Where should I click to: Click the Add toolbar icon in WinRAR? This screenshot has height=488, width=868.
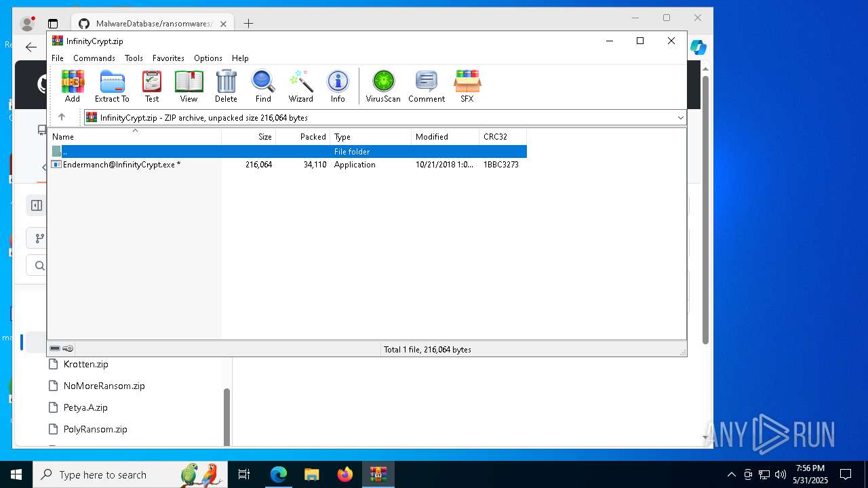pyautogui.click(x=73, y=86)
